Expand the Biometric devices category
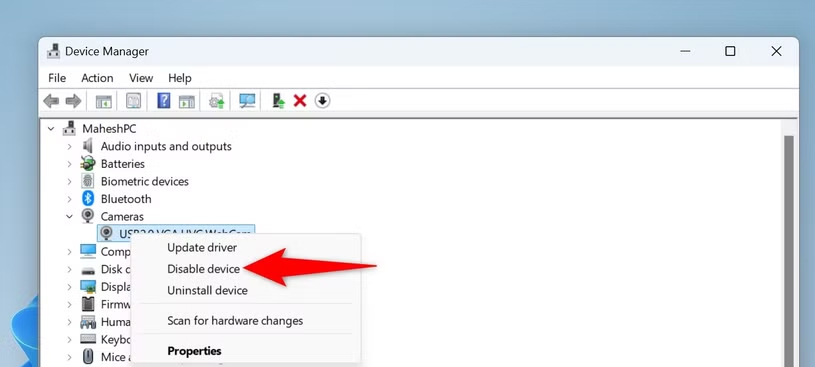815x367 pixels. click(69, 181)
